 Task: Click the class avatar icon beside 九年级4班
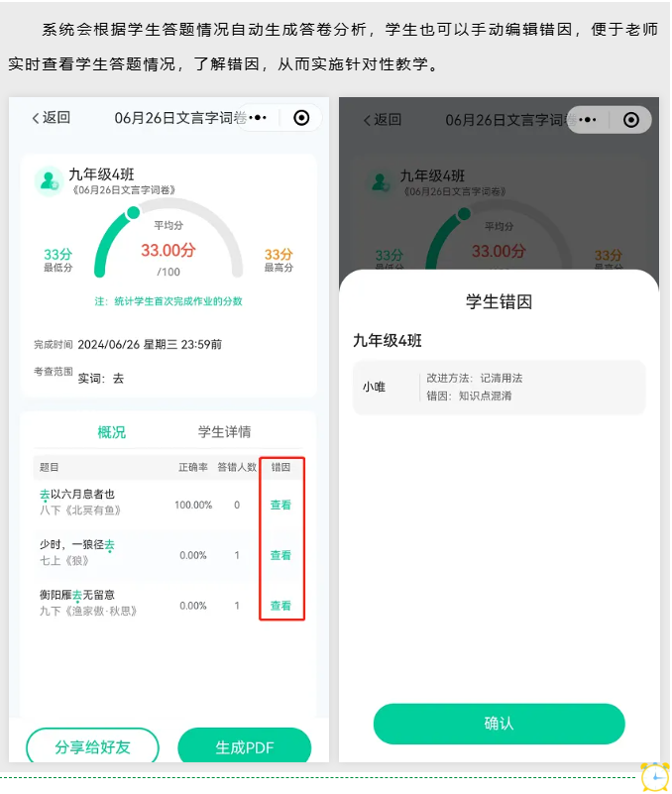tap(49, 180)
